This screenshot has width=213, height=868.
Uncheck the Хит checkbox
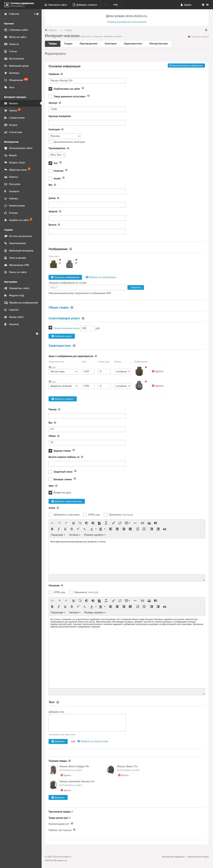pos(50,163)
